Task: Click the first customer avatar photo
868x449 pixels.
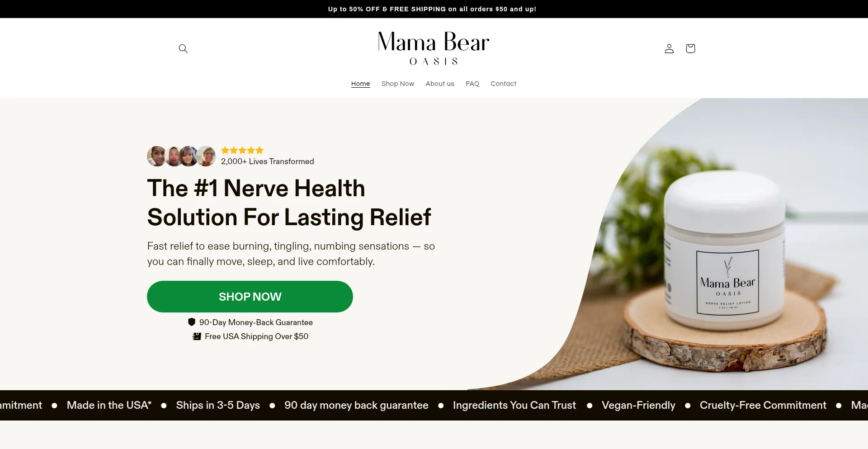Action: coord(157,156)
